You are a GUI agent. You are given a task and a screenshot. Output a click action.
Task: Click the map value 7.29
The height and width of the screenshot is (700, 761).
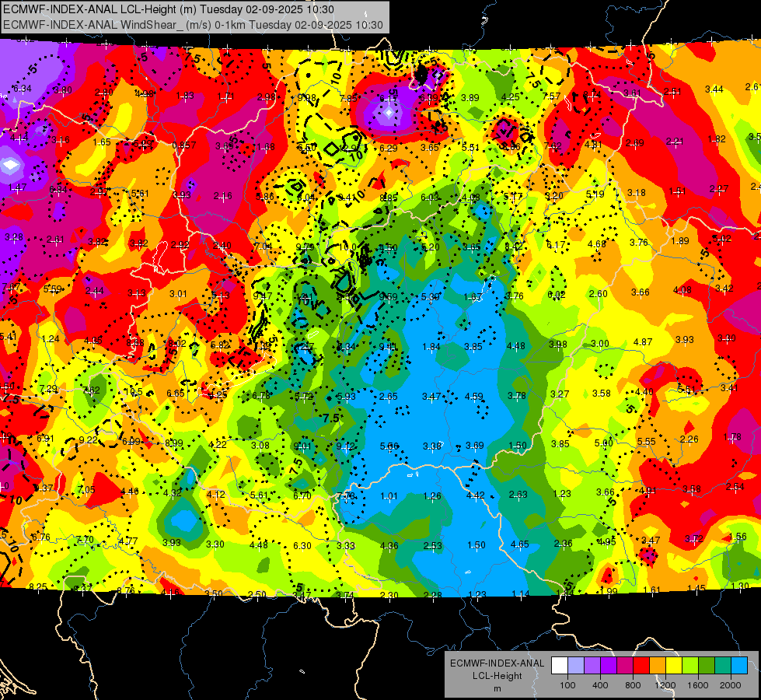48,389
